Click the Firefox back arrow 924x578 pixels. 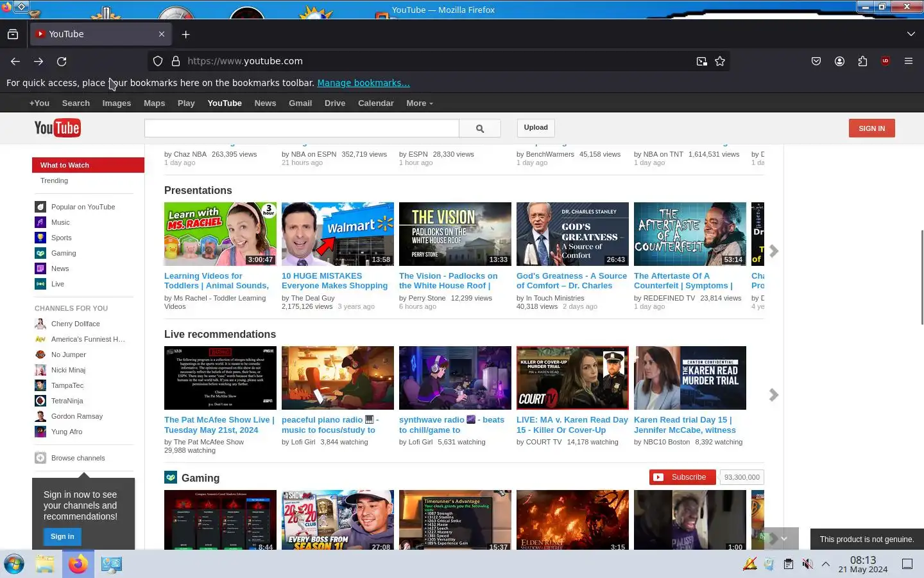15,61
